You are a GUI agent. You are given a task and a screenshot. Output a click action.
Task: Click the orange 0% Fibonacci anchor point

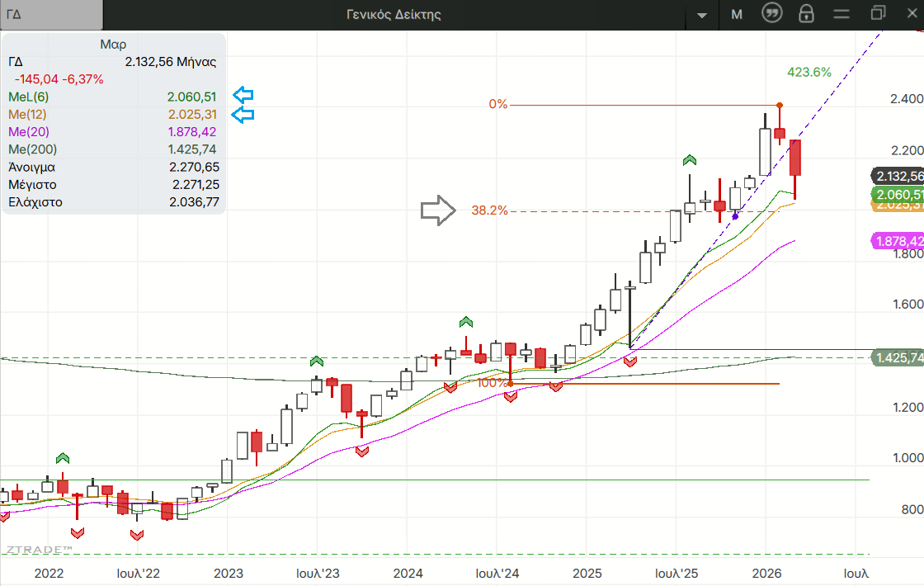point(780,105)
